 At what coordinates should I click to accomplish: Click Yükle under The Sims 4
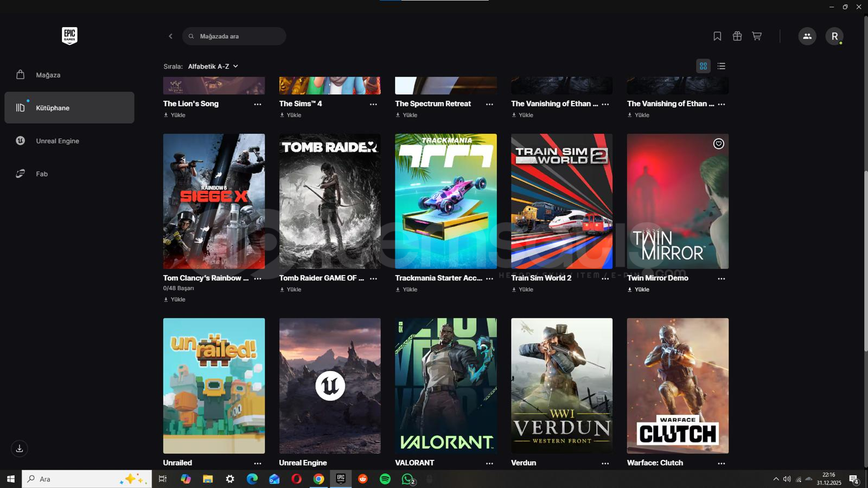(291, 115)
